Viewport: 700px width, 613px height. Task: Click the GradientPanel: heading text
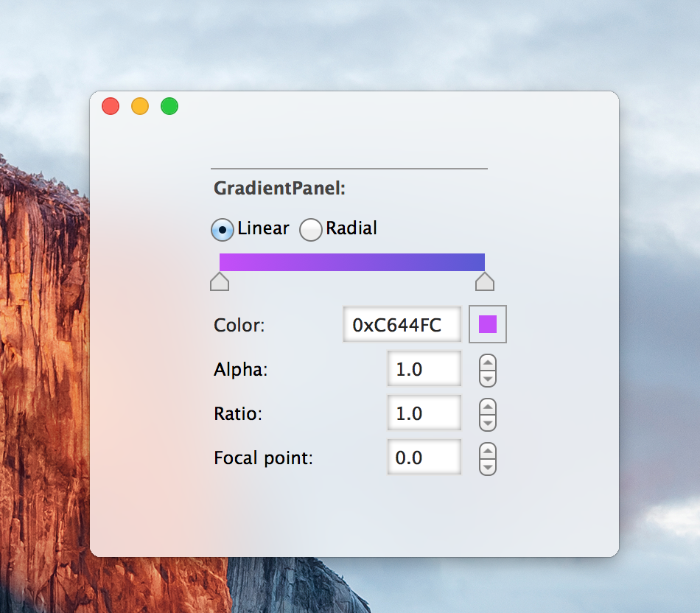(279, 188)
